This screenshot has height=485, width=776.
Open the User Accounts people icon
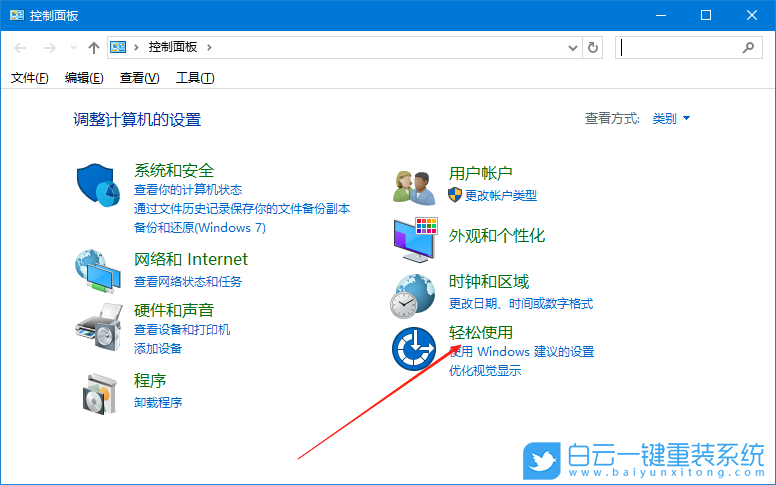[414, 188]
